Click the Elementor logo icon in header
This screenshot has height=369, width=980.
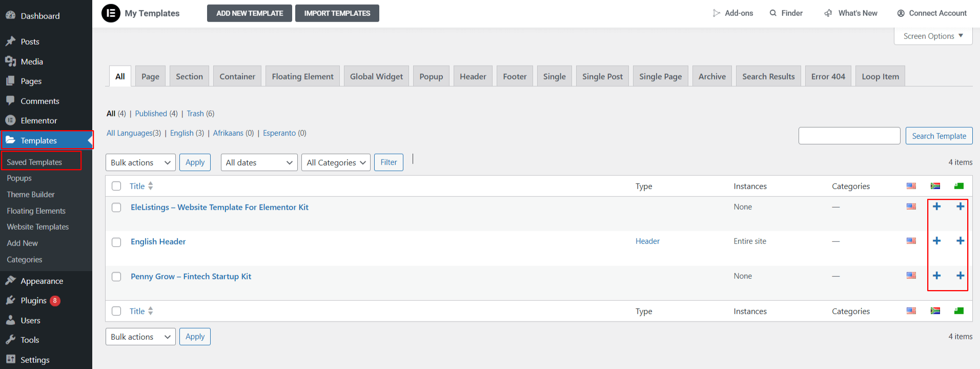tap(111, 13)
